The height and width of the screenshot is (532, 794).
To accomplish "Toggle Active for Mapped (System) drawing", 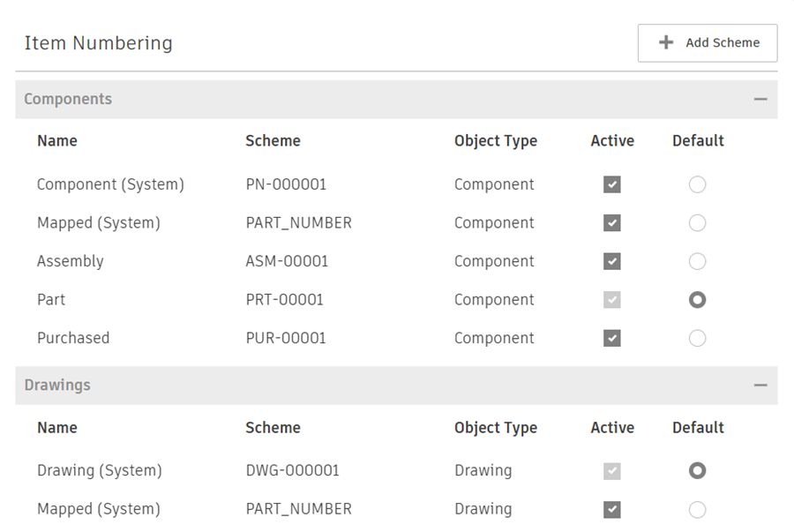I will coord(612,509).
